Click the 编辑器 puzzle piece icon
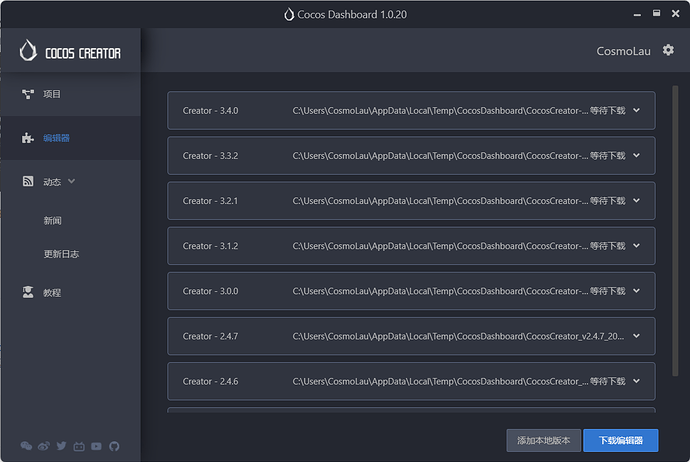Screen dimensions: 690x462 [x=28, y=138]
